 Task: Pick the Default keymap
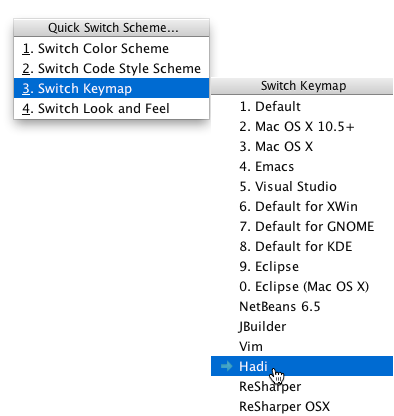[x=302, y=107]
